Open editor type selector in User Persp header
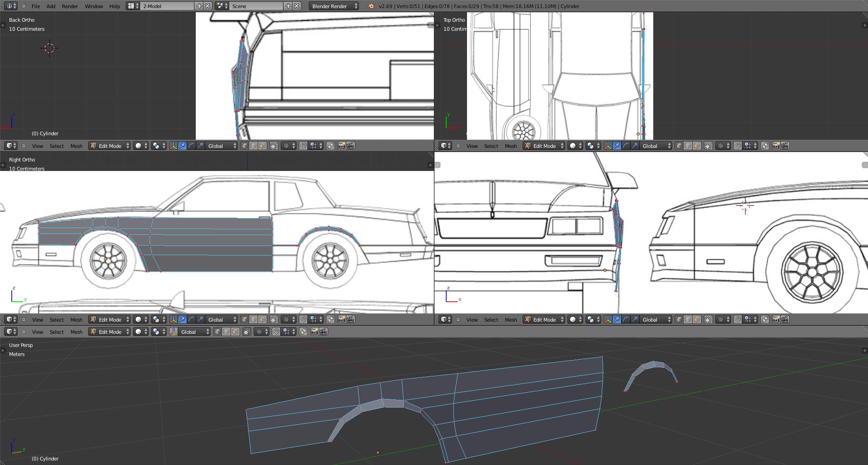Viewport: 868px width, 465px height. pyautogui.click(x=11, y=332)
